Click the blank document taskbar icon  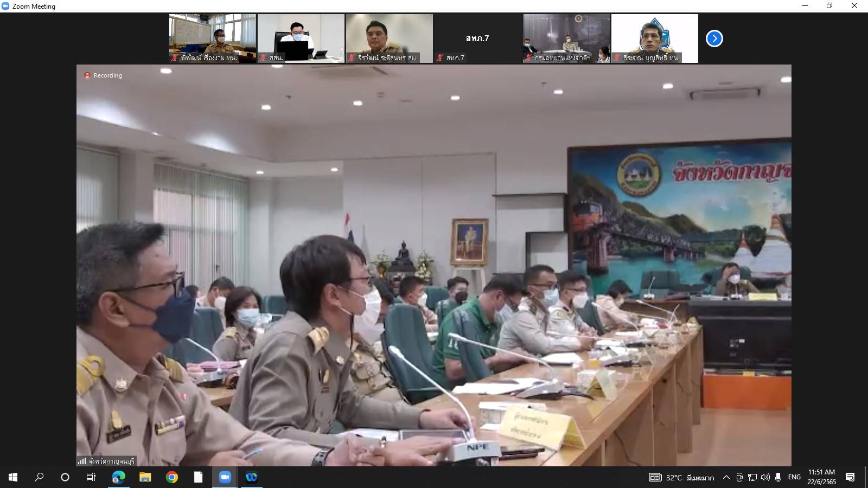(x=198, y=477)
